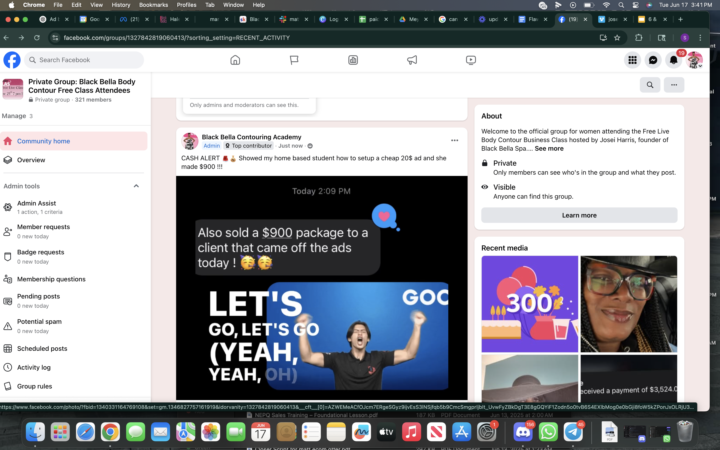Select Community home in the sidebar
The height and width of the screenshot is (450, 720).
pos(74,141)
